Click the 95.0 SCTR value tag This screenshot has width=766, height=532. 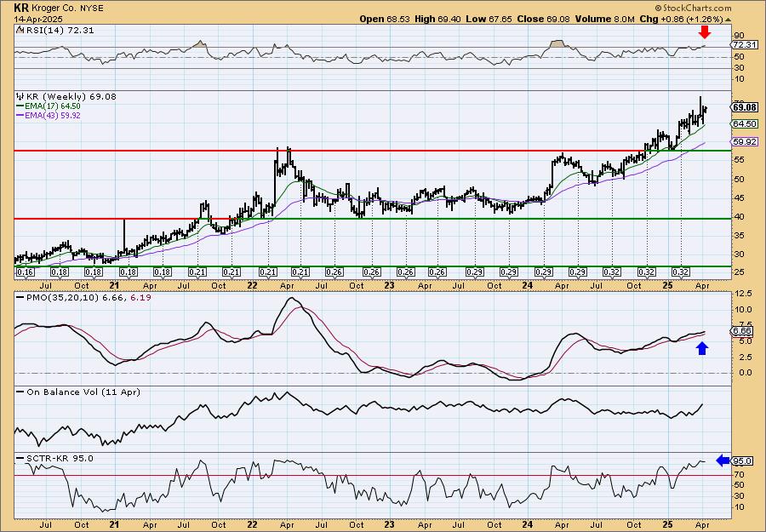click(x=743, y=460)
